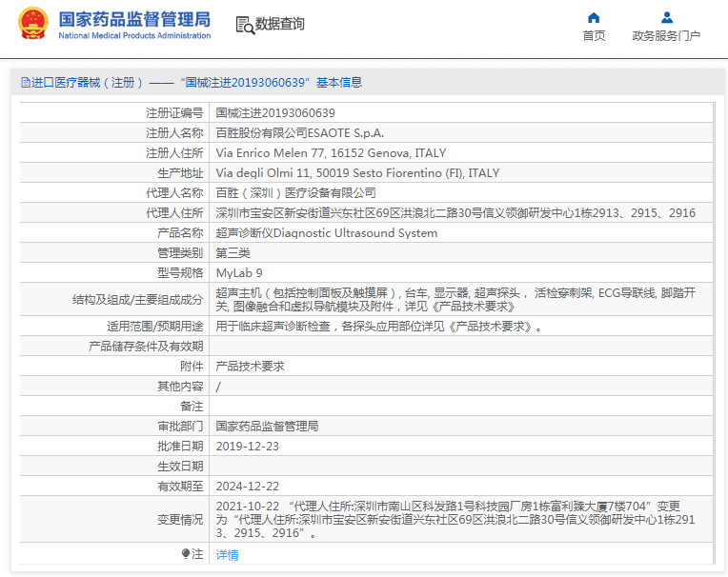Click the 注册人名称 row label

(x=174, y=133)
